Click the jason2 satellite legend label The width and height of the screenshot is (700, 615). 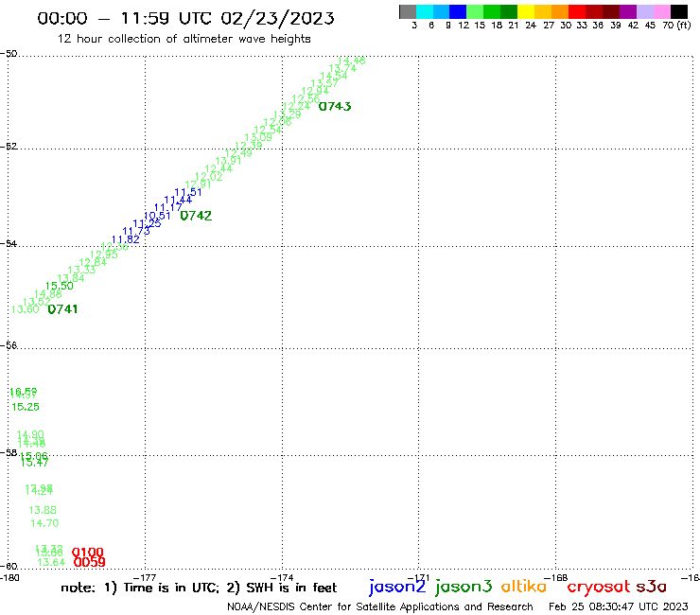(397, 587)
